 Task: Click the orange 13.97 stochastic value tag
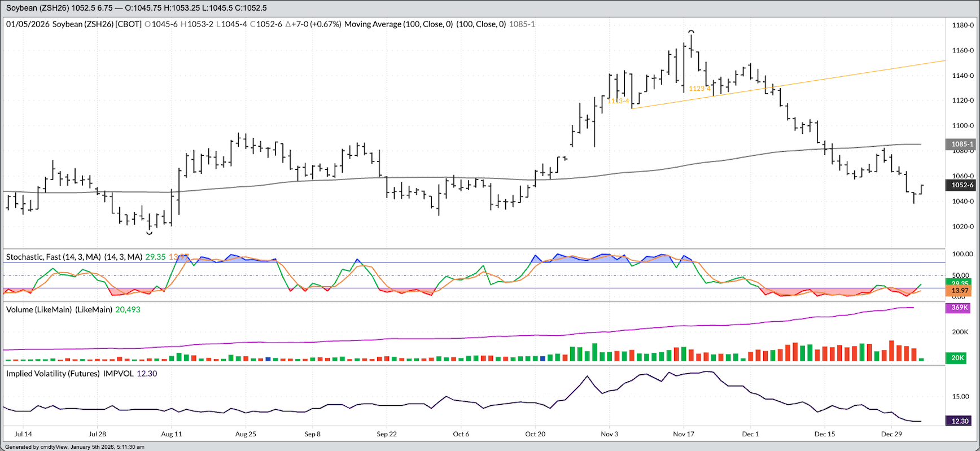point(960,291)
